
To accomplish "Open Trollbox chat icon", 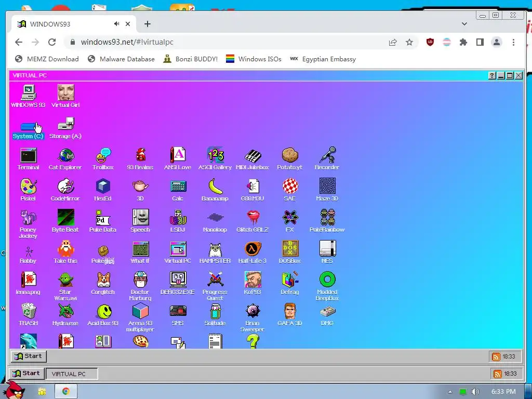I will tap(103, 159).
